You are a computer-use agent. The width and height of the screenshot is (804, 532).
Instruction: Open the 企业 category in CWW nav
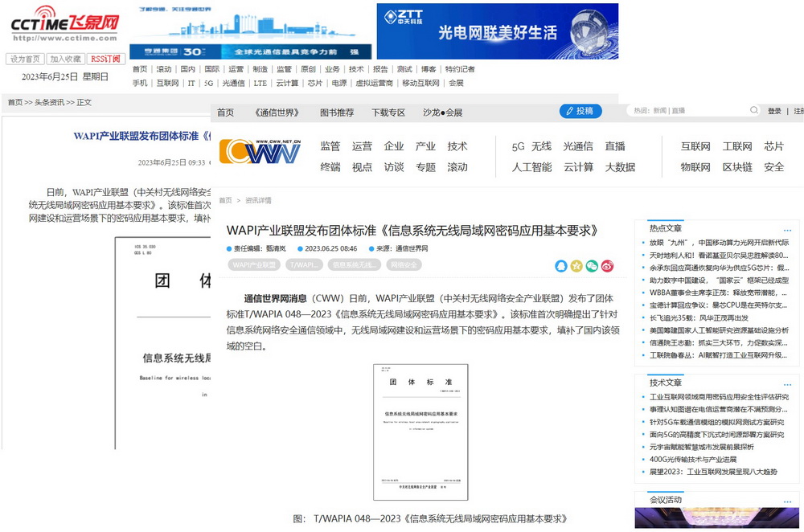click(x=394, y=146)
